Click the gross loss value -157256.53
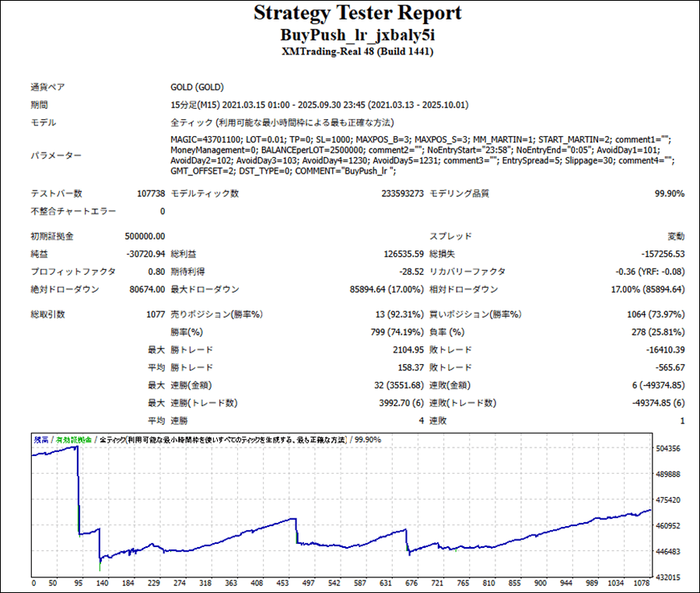Screen dimensions: 700x593 click(657, 254)
